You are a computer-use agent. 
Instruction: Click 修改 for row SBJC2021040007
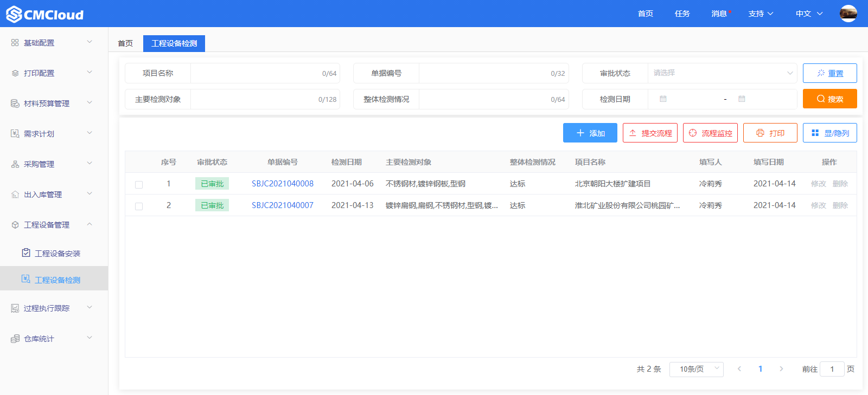(819, 205)
